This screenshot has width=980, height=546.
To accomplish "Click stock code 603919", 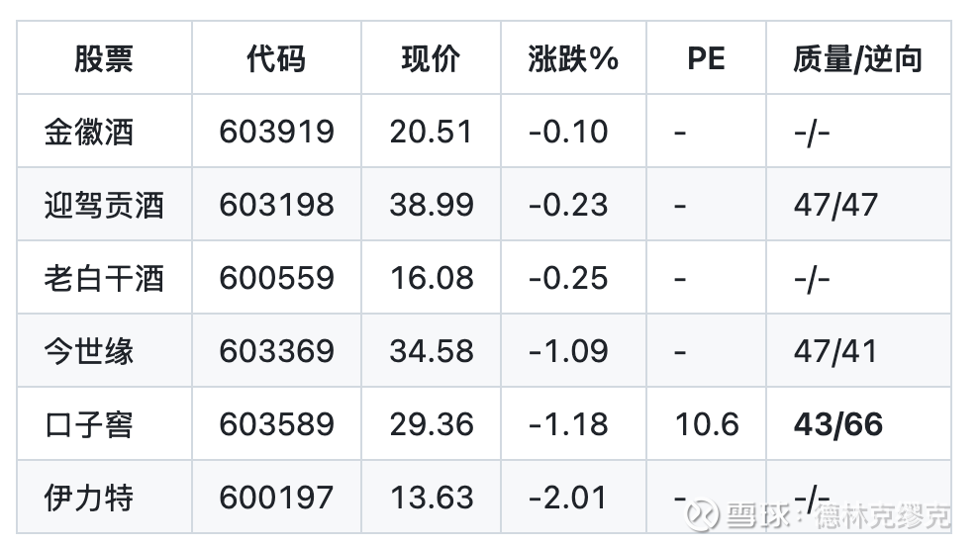I will (x=276, y=132).
